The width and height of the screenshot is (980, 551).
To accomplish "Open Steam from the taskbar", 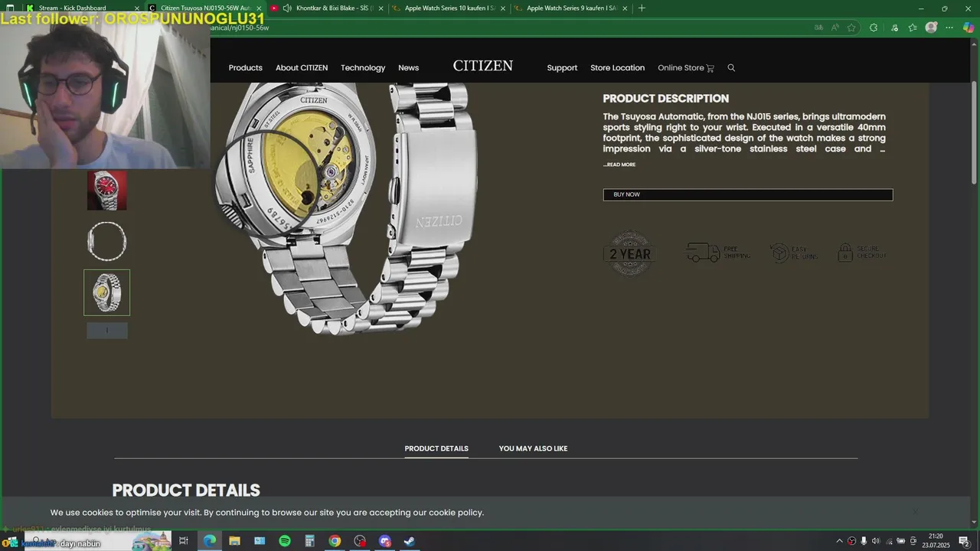I will tap(410, 541).
